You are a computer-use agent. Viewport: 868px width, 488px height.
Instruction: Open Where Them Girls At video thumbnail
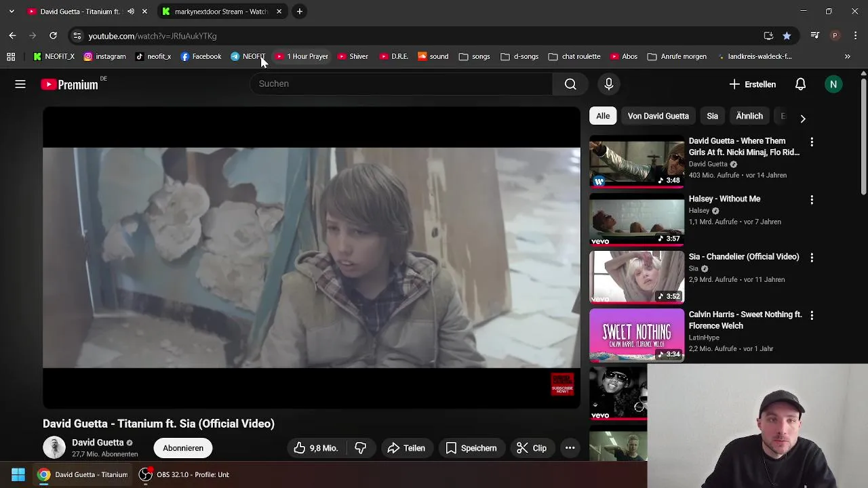(x=637, y=161)
